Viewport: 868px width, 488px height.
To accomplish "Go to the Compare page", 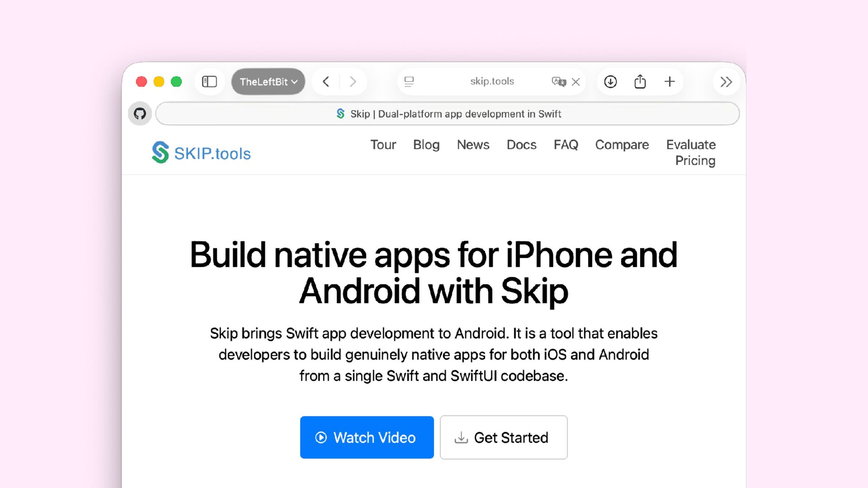I will point(622,145).
